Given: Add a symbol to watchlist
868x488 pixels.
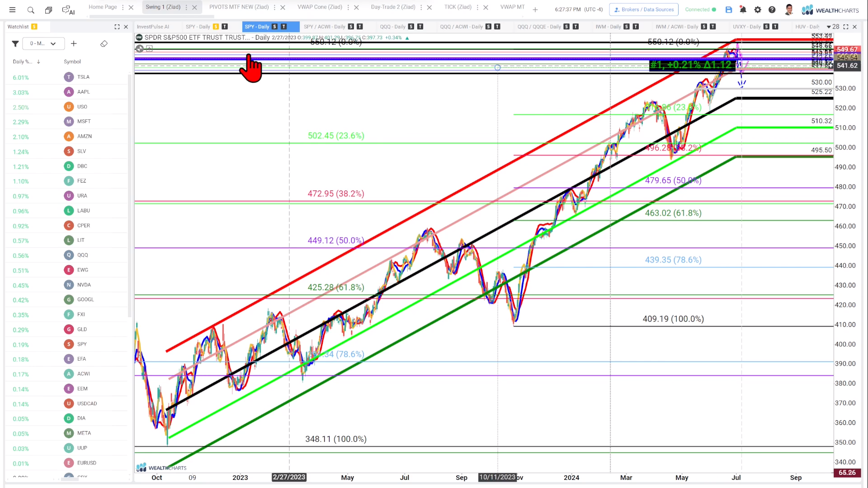Looking at the screenshot, I should point(74,44).
